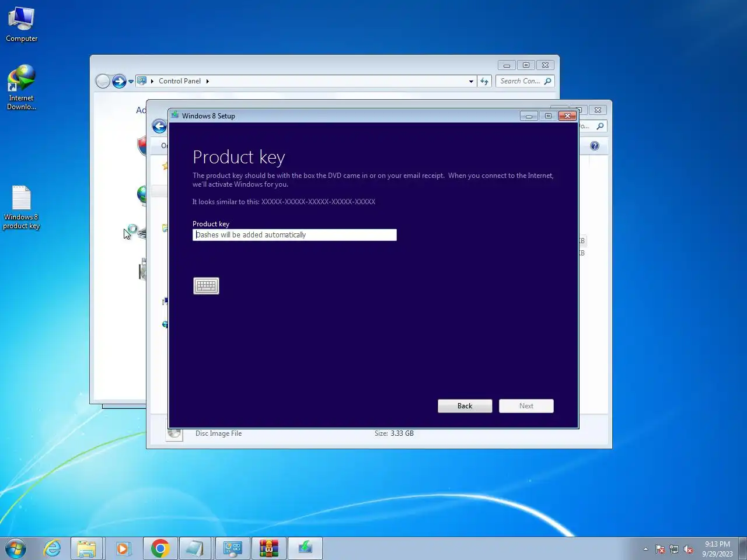The image size is (747, 560).
Task: Open the Computer desktop icon
Action: (22, 24)
